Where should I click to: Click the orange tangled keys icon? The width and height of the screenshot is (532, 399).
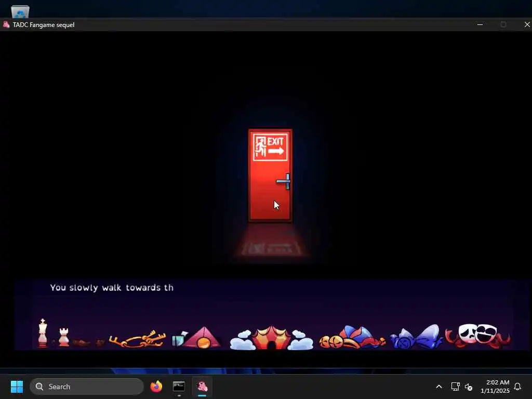[x=137, y=339]
